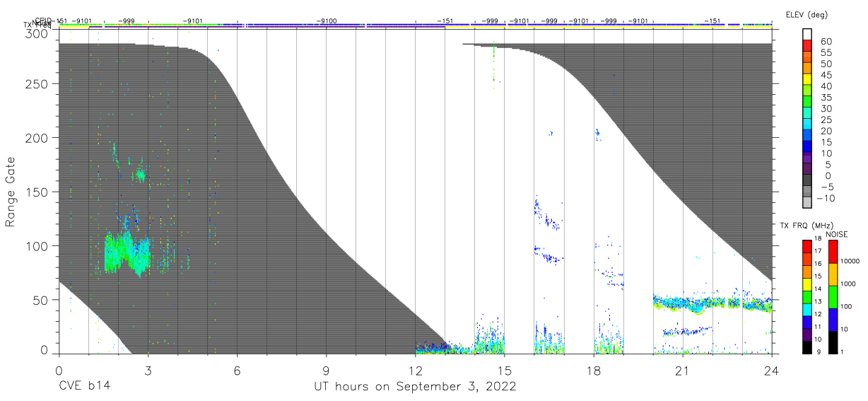Screen dimensions: 868x401
Task: Click the '21' tick on UT hours axis
Action: [683, 370]
